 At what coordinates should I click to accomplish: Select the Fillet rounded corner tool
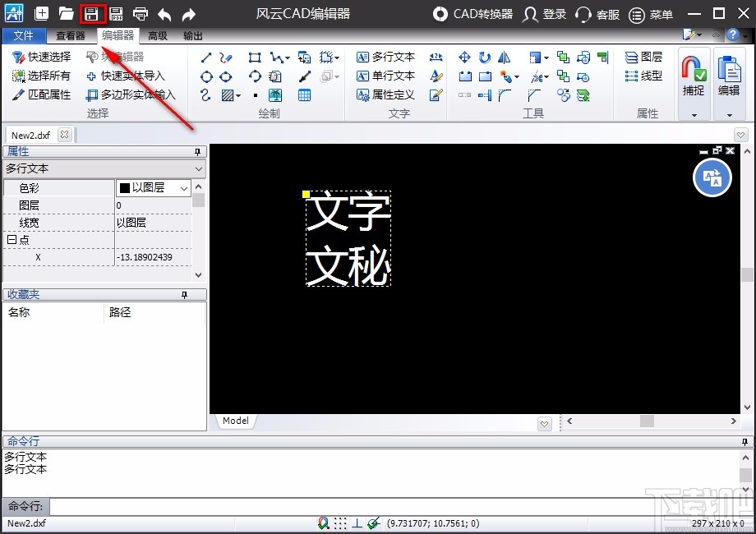pyautogui.click(x=505, y=95)
